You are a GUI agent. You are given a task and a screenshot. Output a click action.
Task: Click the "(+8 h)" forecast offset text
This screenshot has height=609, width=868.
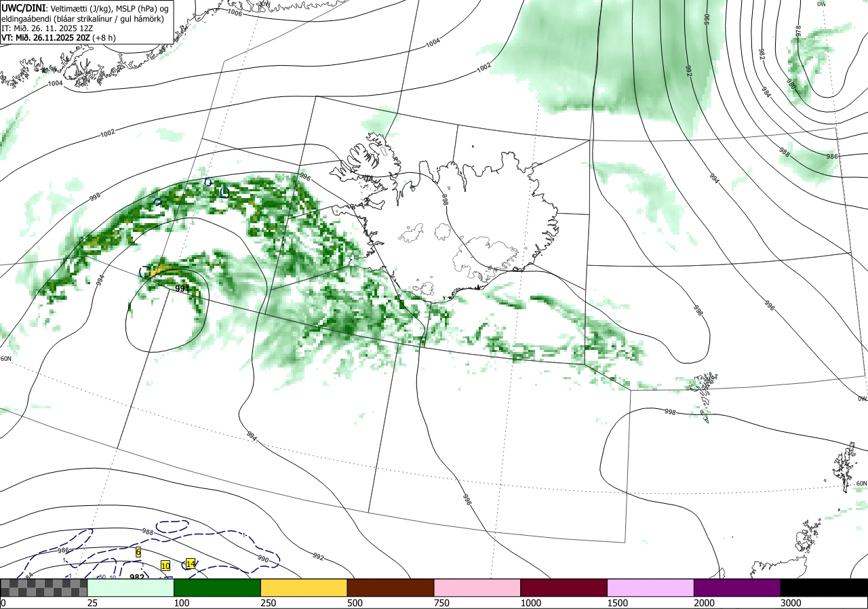[x=104, y=38]
